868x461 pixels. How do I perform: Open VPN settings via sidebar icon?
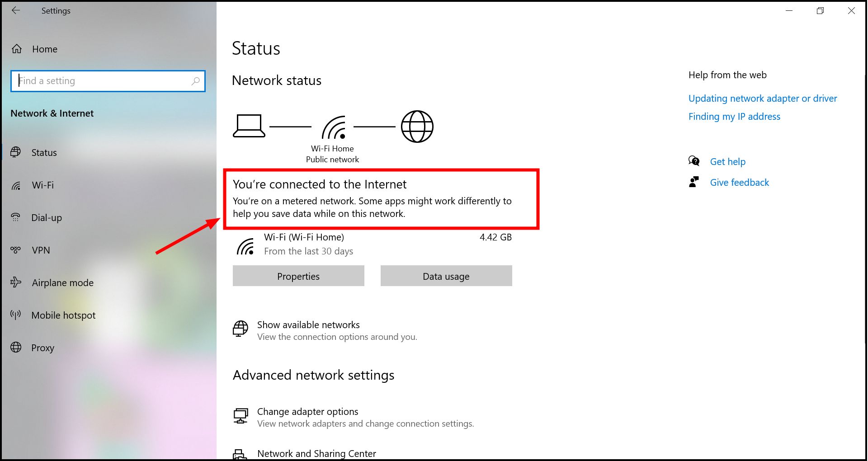coord(16,250)
